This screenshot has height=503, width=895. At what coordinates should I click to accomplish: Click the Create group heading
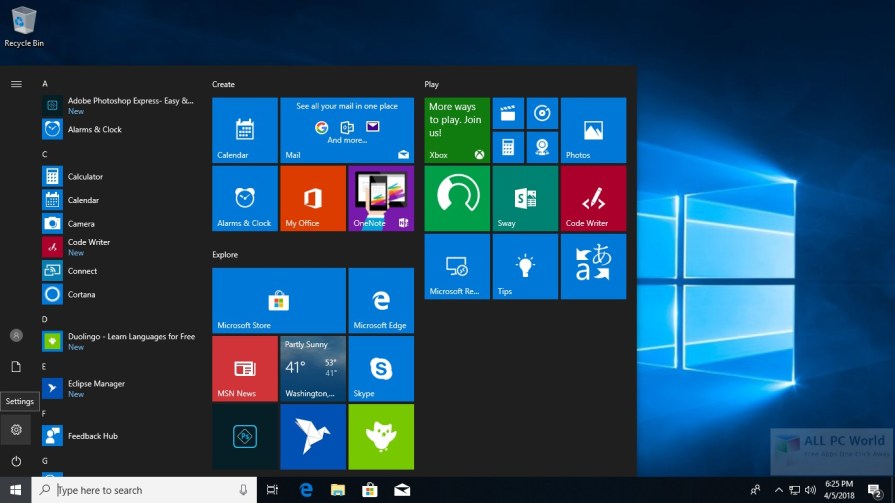coord(223,84)
